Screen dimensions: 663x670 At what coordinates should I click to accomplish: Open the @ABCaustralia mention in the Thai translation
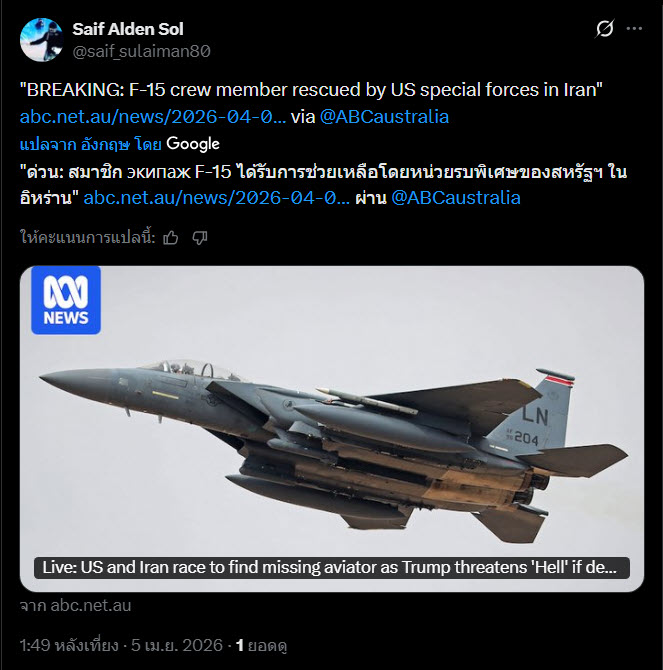pyautogui.click(x=456, y=198)
